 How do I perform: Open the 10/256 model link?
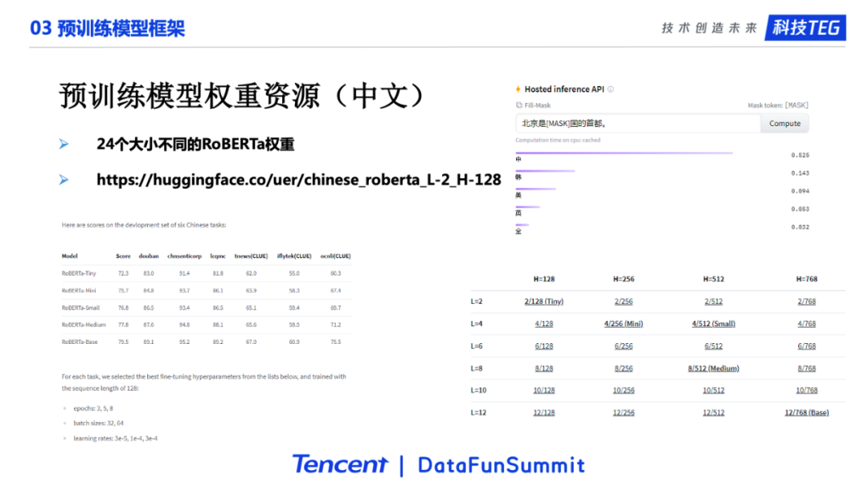624,390
